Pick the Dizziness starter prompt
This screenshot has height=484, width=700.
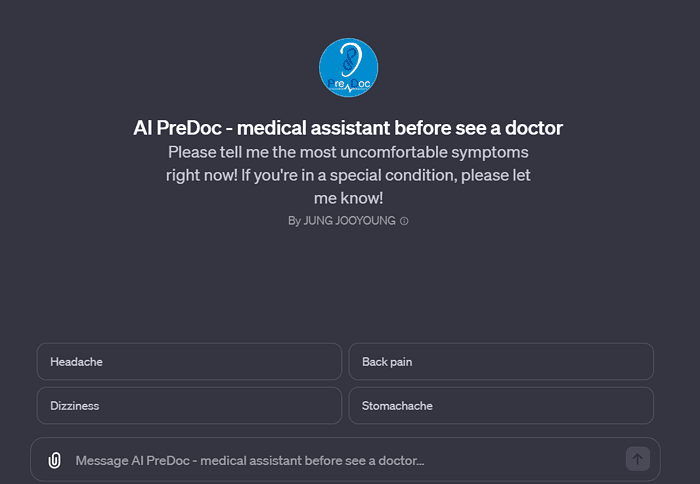[189, 406]
